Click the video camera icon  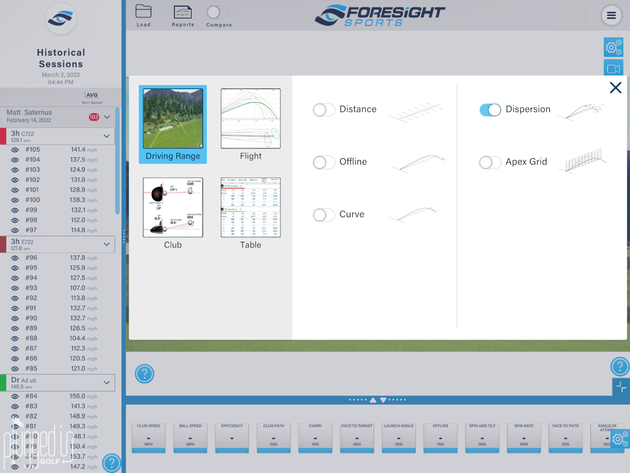point(613,69)
